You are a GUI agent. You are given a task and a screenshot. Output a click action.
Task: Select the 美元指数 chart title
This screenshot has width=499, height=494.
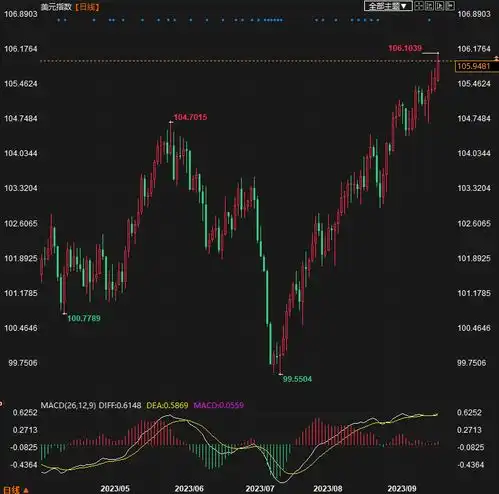[x=56, y=7]
